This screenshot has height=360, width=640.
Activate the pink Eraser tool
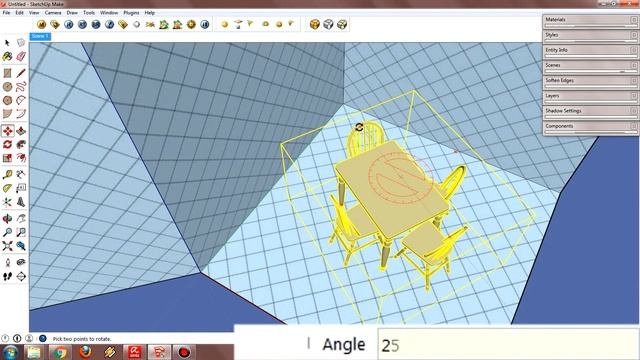21,56
